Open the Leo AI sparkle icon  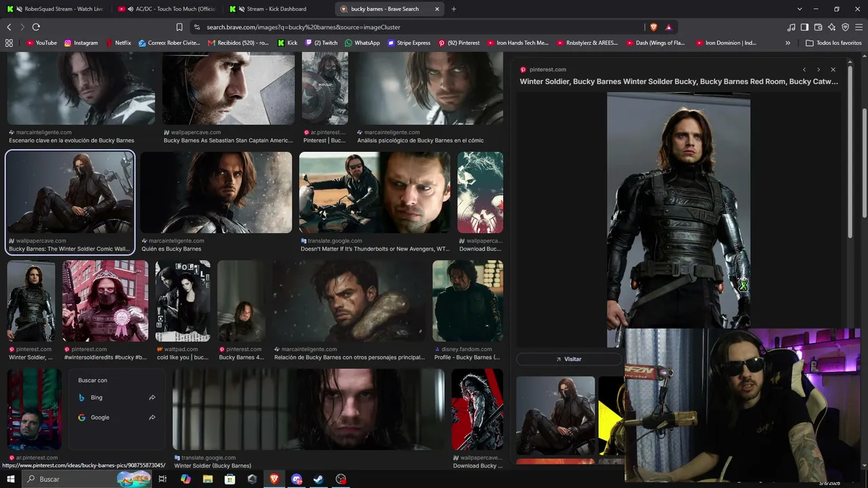click(x=832, y=27)
